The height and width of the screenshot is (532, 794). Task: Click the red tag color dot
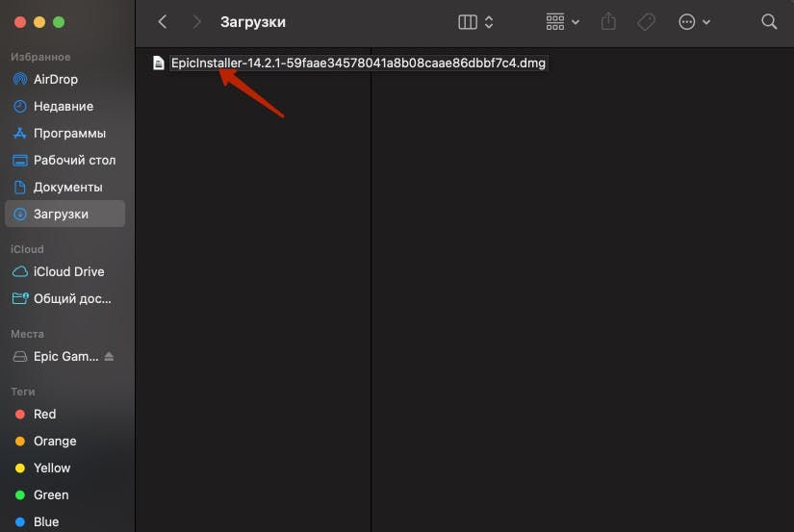20,414
